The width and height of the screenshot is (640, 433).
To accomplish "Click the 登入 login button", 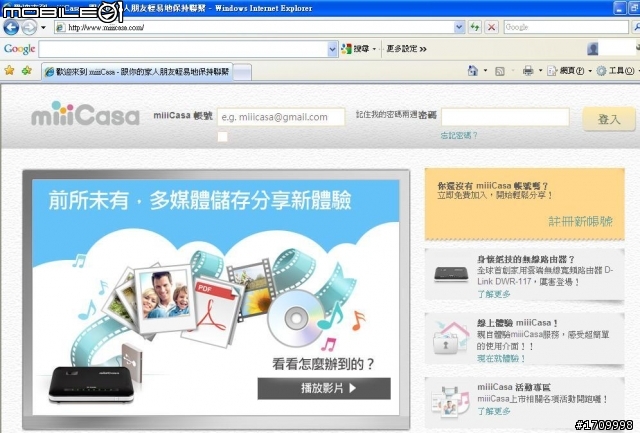I will point(609,119).
